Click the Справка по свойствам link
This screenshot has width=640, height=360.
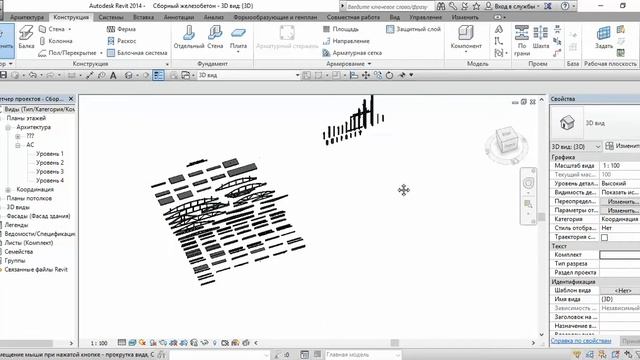(x=581, y=340)
